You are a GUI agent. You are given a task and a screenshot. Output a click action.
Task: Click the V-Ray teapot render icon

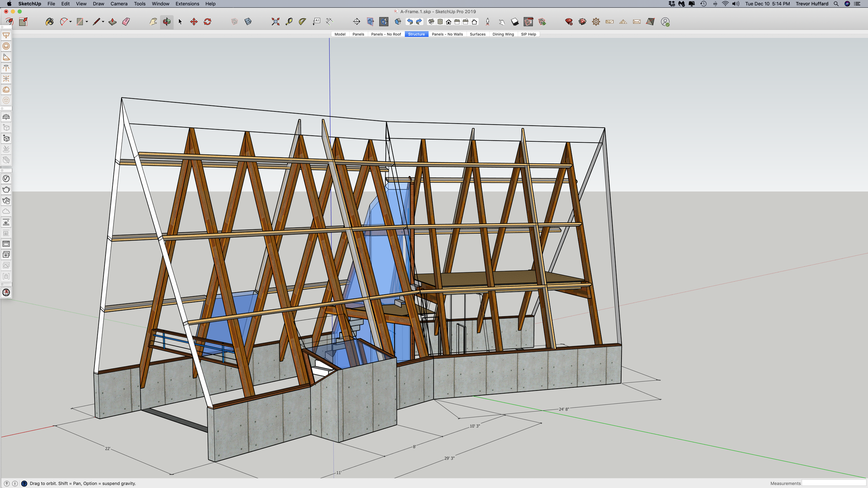pyautogui.click(x=6, y=190)
